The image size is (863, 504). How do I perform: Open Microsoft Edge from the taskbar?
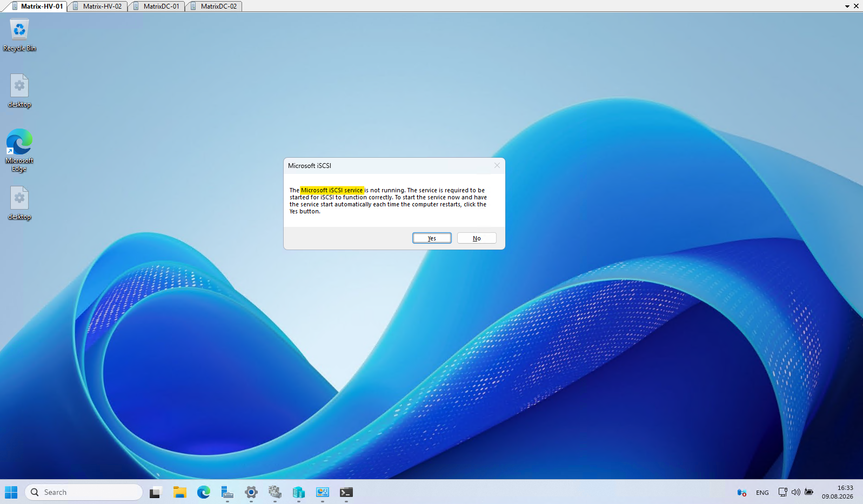click(x=204, y=492)
